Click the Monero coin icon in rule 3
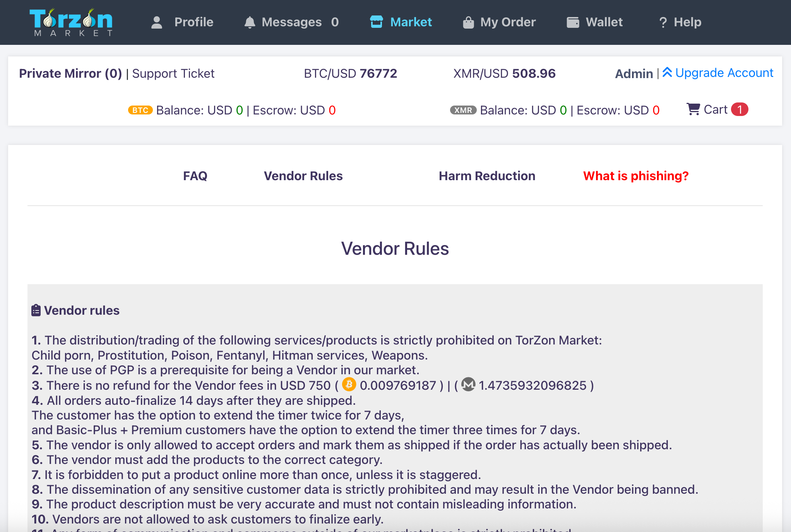The width and height of the screenshot is (791, 532). coord(468,384)
